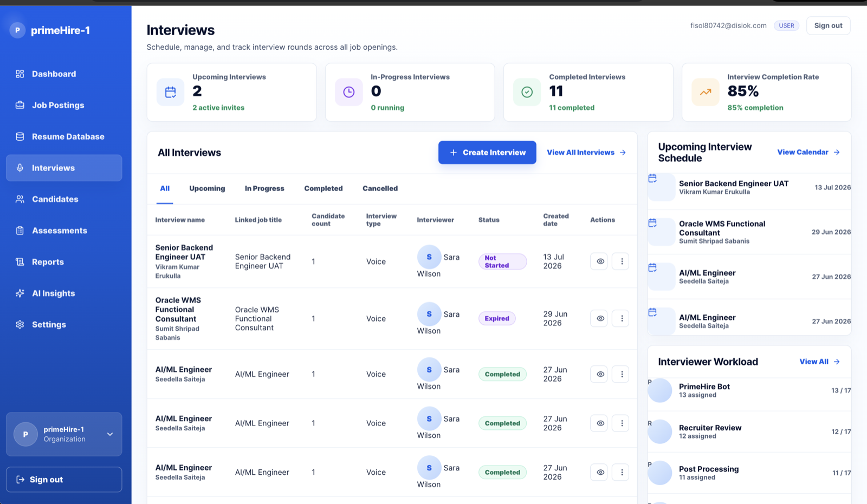Image resolution: width=867 pixels, height=504 pixels.
Task: Click eye icon for third AI/ML Engineer row
Action: [x=599, y=472]
